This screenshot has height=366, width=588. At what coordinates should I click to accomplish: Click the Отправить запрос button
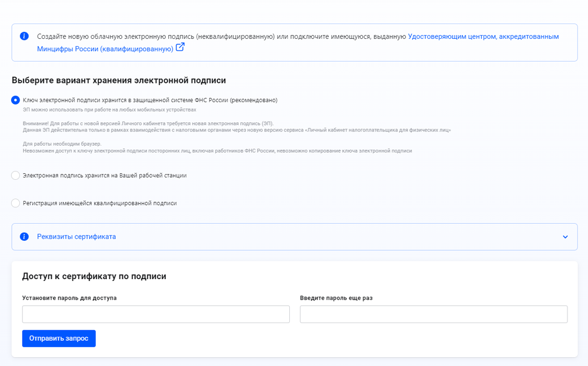[59, 338]
